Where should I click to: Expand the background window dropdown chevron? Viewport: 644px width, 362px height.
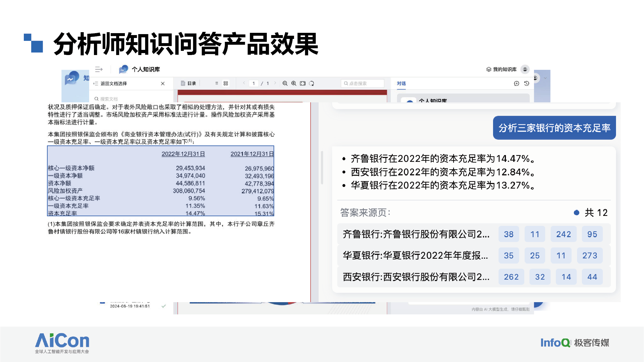tap(545, 78)
